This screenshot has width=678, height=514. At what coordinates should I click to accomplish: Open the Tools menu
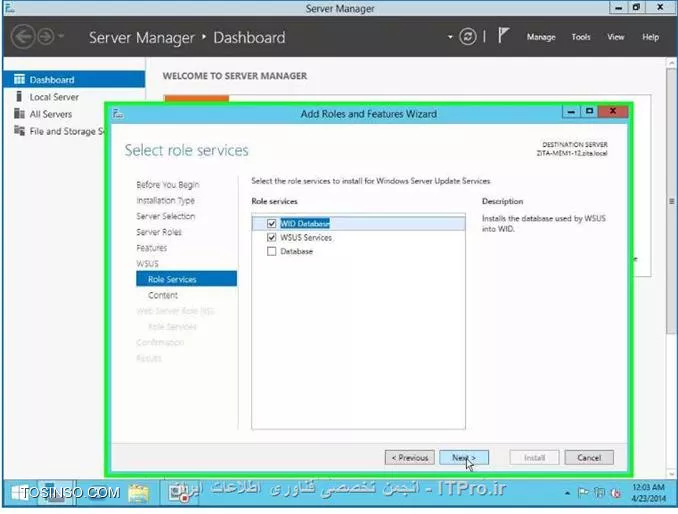[x=581, y=37]
